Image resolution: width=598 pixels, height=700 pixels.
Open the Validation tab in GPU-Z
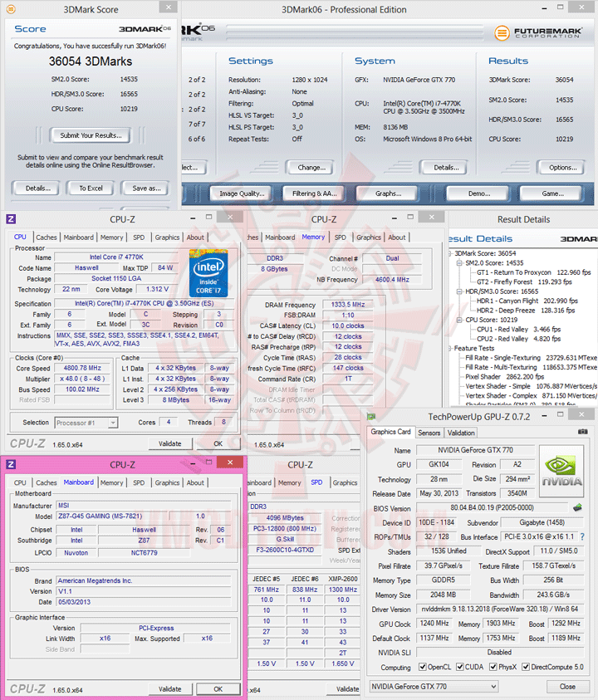(x=461, y=433)
